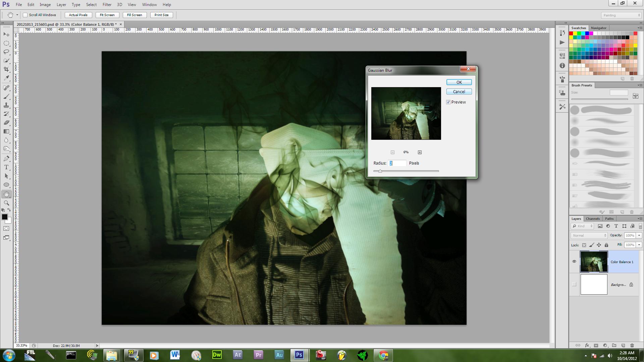Select the Horizontal Type tool

6,167
